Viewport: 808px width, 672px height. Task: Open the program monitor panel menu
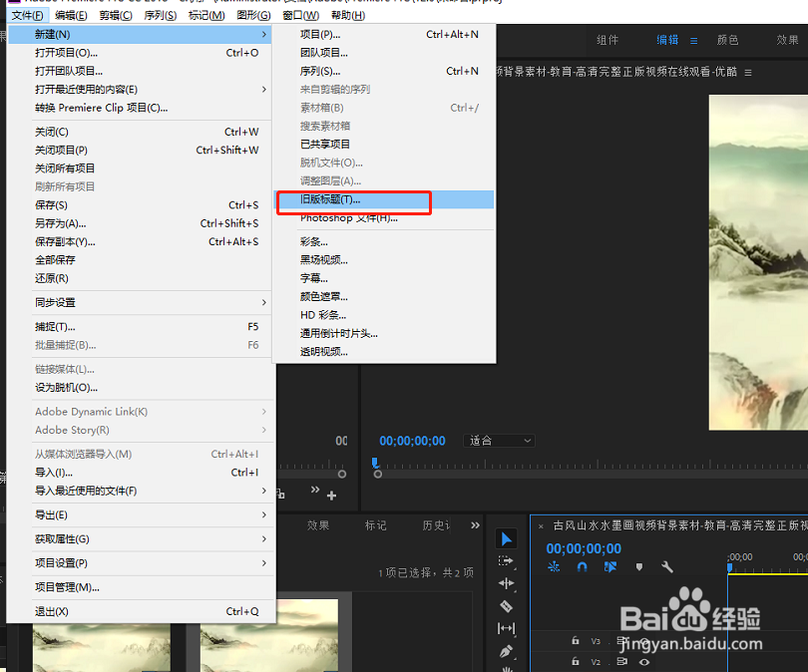click(748, 73)
